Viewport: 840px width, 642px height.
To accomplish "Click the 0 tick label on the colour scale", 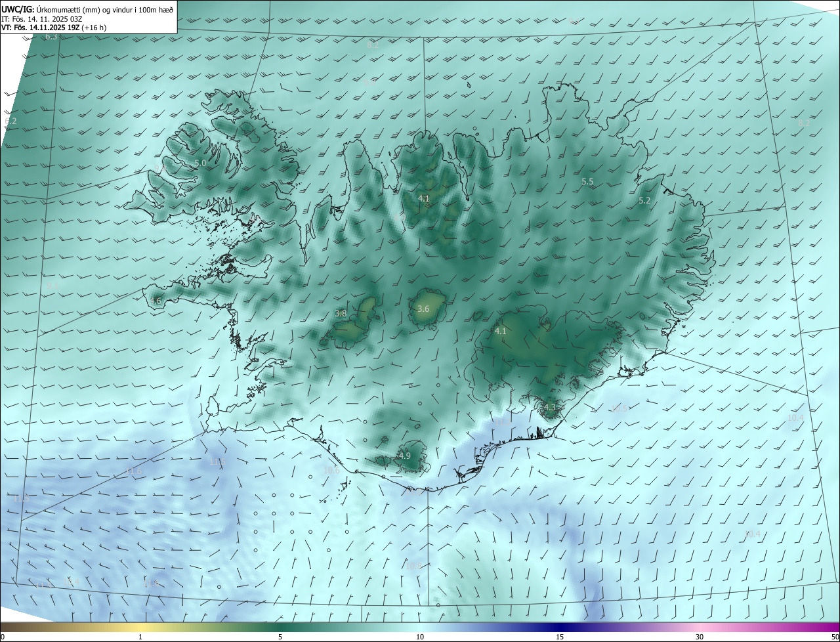I will tap(3, 637).
